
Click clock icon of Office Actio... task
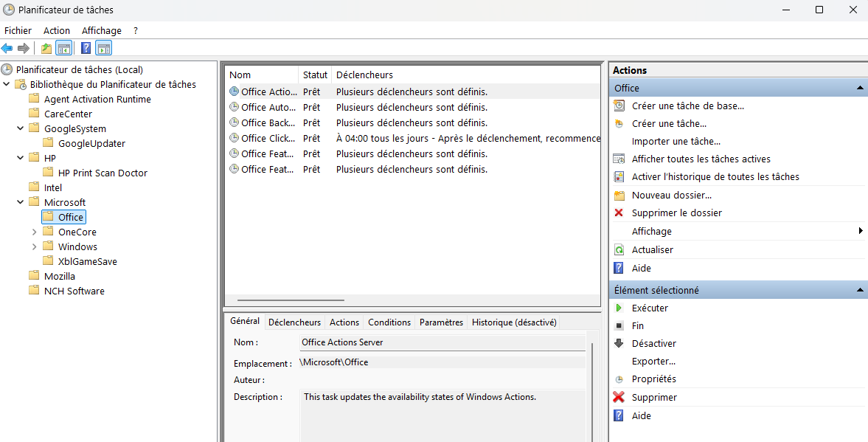[x=235, y=91]
